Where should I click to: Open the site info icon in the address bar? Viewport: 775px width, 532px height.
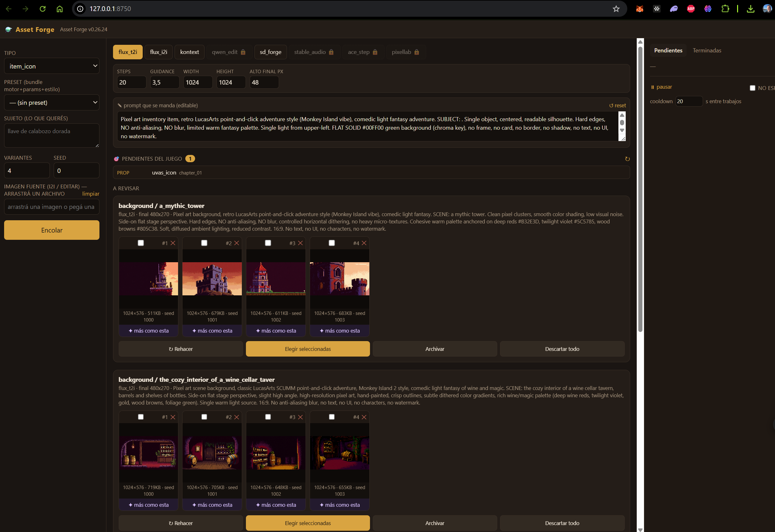(80, 9)
